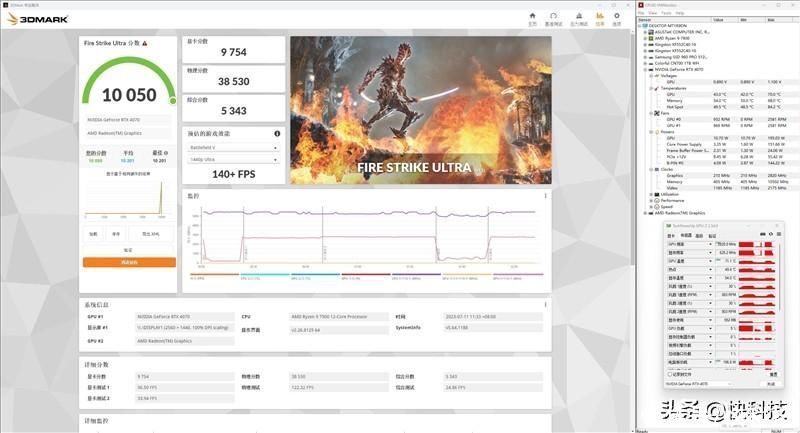Open the GPU 频率 sensor dropdown in GPU-Z
This screenshot has width=800, height=433.
pyautogui.click(x=710, y=244)
